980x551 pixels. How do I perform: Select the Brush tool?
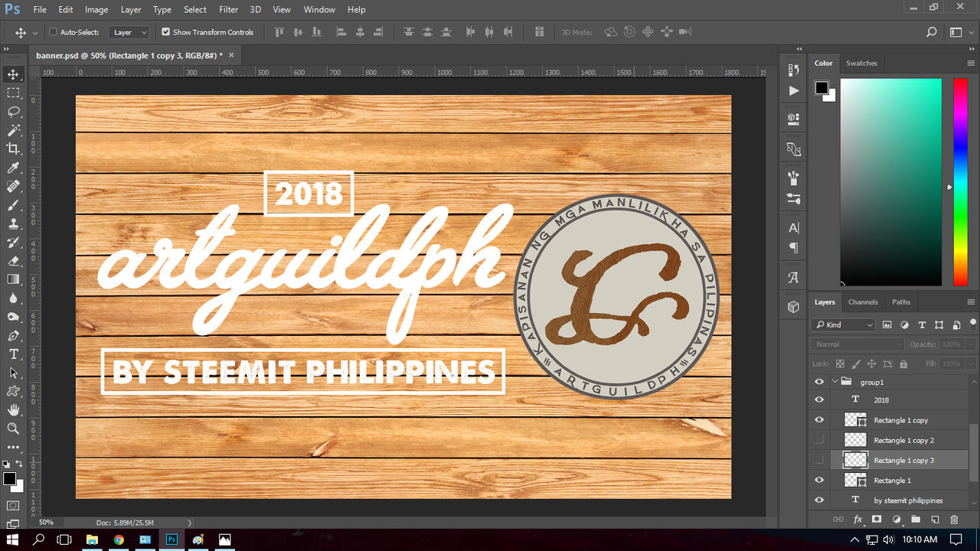pos(13,205)
